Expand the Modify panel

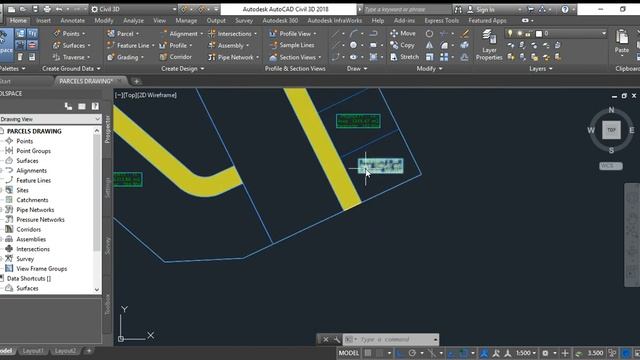tap(429, 69)
